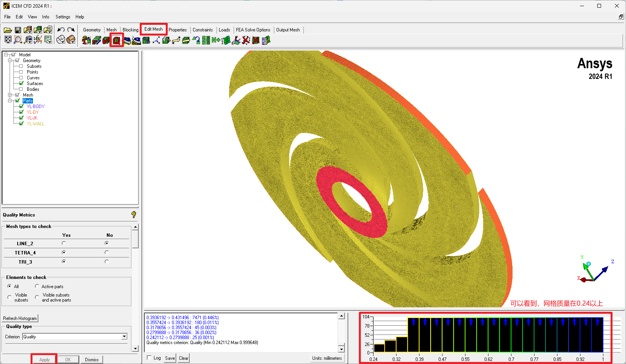Enable the Log checkbox

[x=149, y=357]
